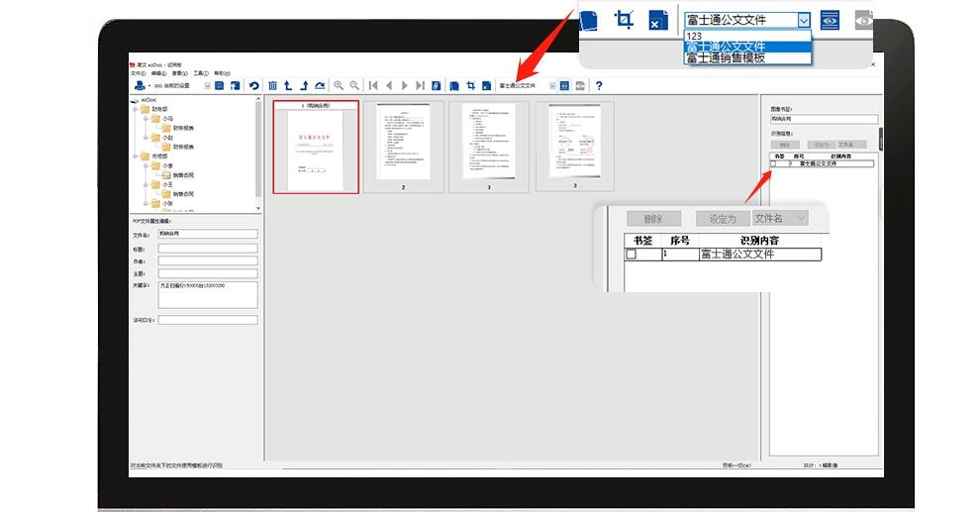Open the 编辑 menu
This screenshot has height=512, width=980.
158,73
